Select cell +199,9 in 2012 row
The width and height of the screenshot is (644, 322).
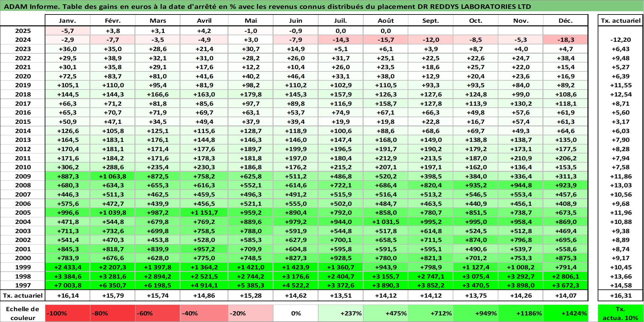click(x=296, y=149)
